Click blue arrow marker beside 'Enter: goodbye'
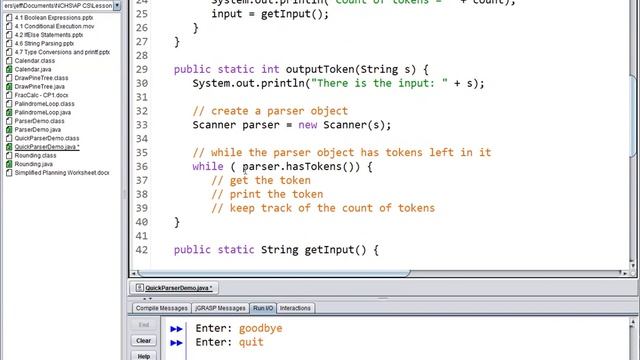Screen dimensions: 640x360 click(x=176, y=329)
